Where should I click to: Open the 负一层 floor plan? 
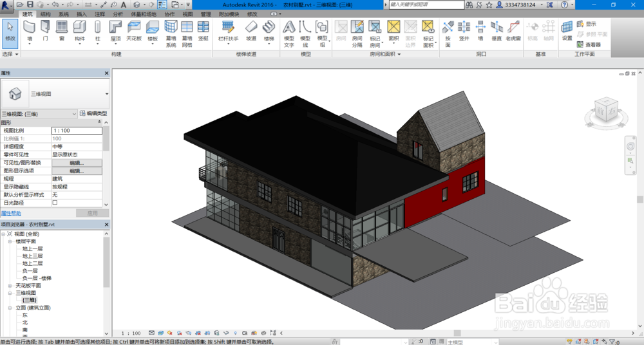pyautogui.click(x=30, y=271)
